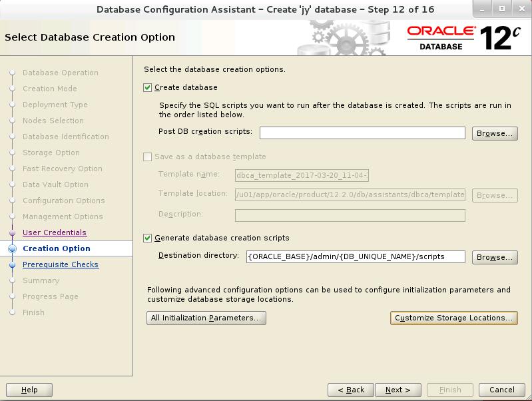Screen dimensions: 532x401
Task: Click the Template location field
Action: pos(350,195)
